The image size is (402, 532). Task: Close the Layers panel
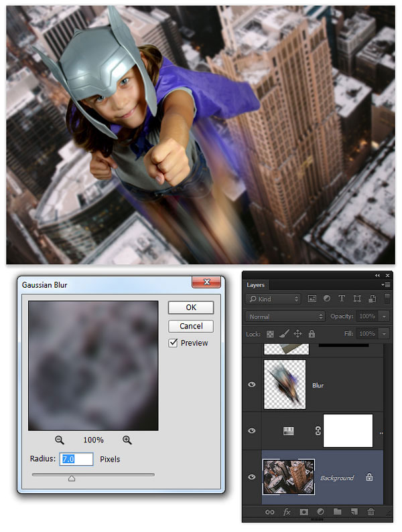tap(387, 276)
